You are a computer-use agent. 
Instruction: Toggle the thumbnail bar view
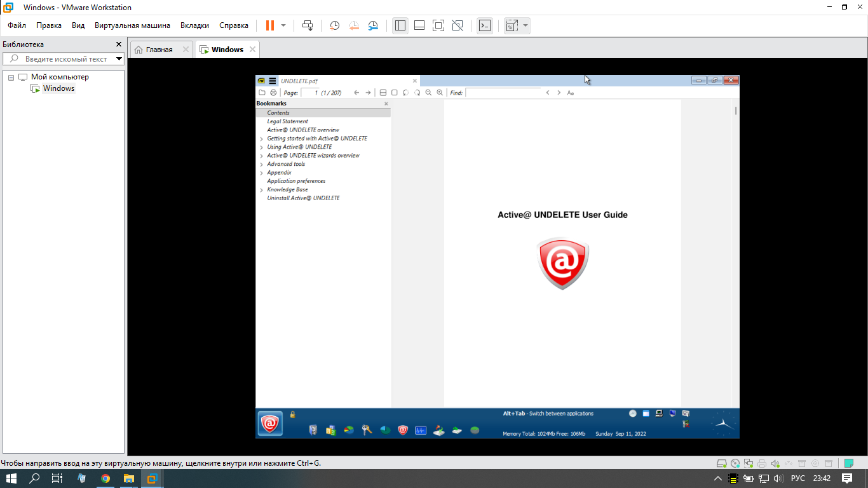click(419, 25)
